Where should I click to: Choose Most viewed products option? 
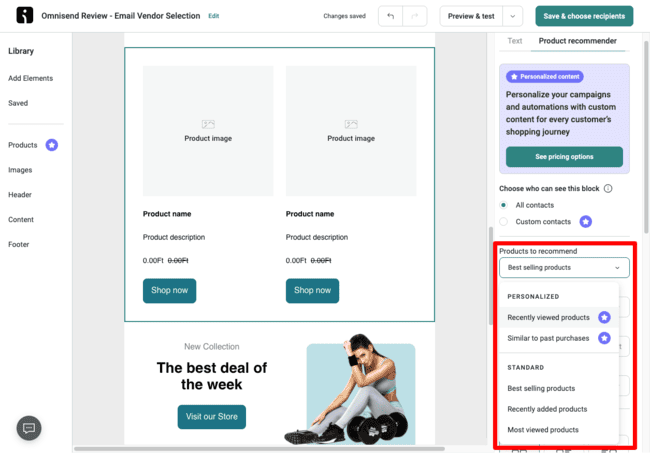(558, 430)
